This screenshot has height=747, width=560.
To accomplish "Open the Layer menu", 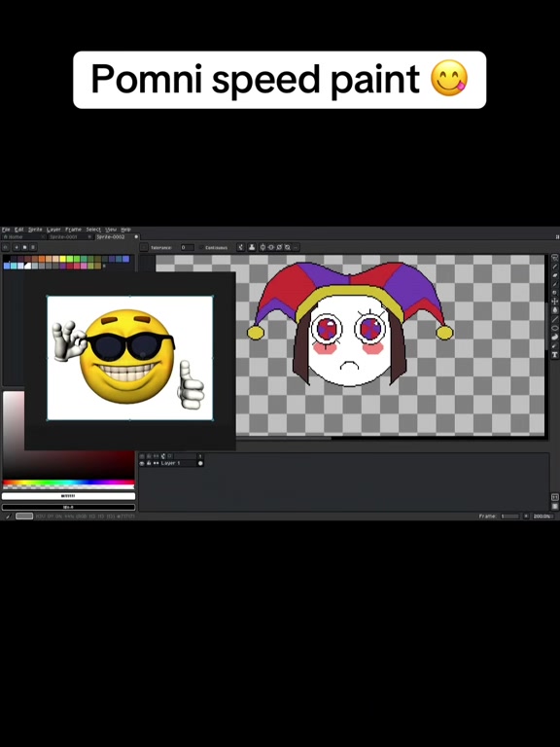I will pyautogui.click(x=53, y=230).
